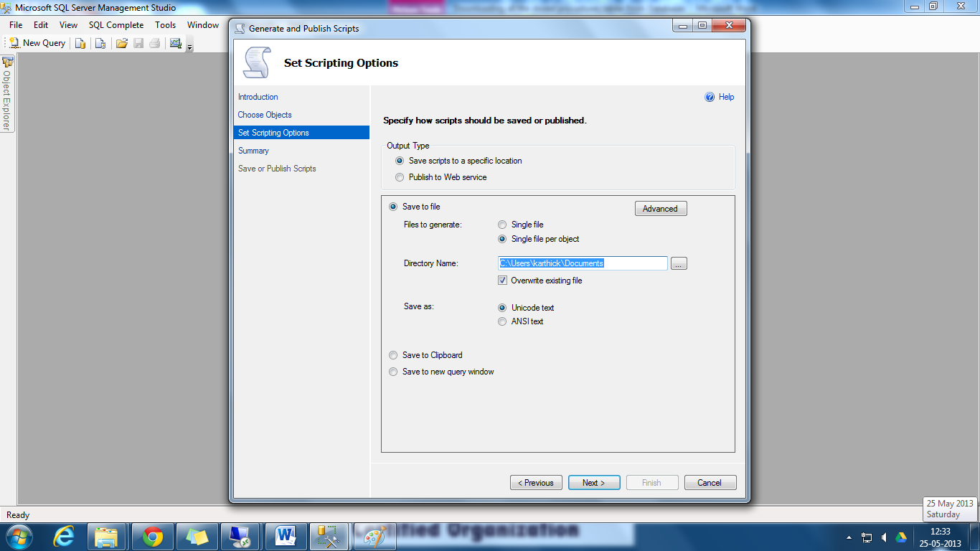Click the New Query toolbar button
The width and height of the screenshot is (980, 551).
(37, 43)
